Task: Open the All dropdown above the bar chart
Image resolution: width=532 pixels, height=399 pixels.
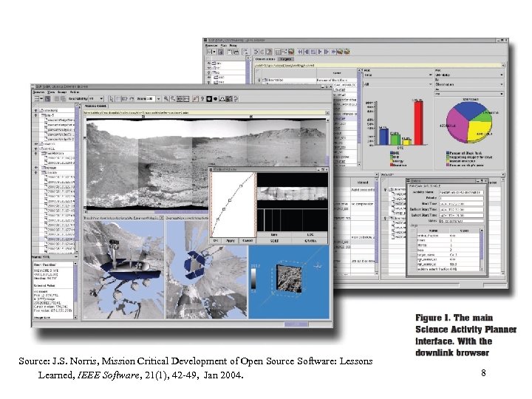Action: coord(398,83)
